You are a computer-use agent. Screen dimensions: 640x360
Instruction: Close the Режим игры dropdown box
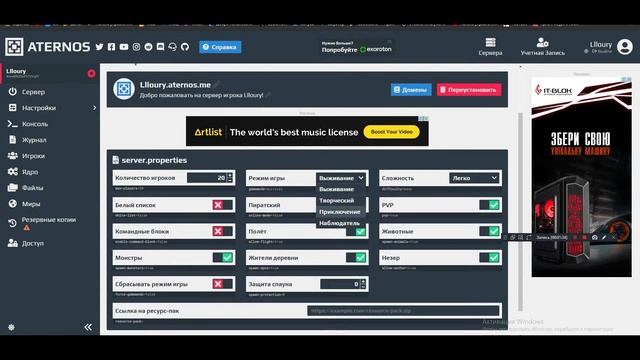pyautogui.click(x=341, y=178)
